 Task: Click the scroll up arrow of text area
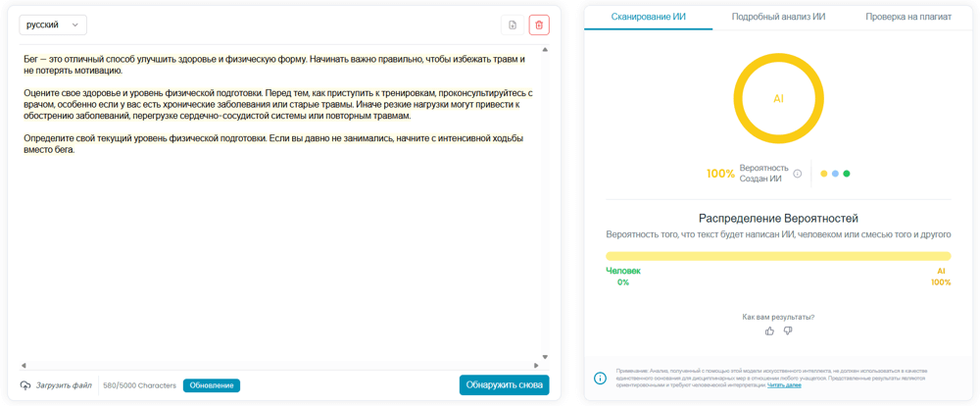click(x=544, y=49)
